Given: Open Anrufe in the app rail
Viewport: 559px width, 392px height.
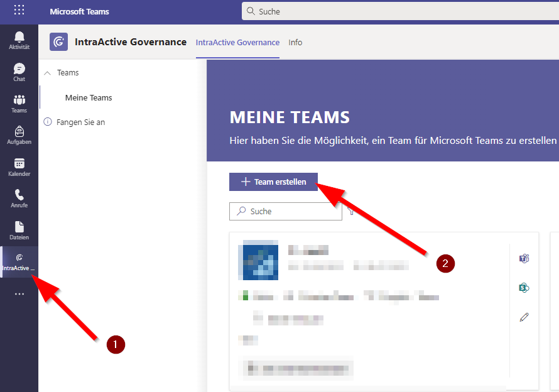Looking at the screenshot, I should tap(19, 199).
